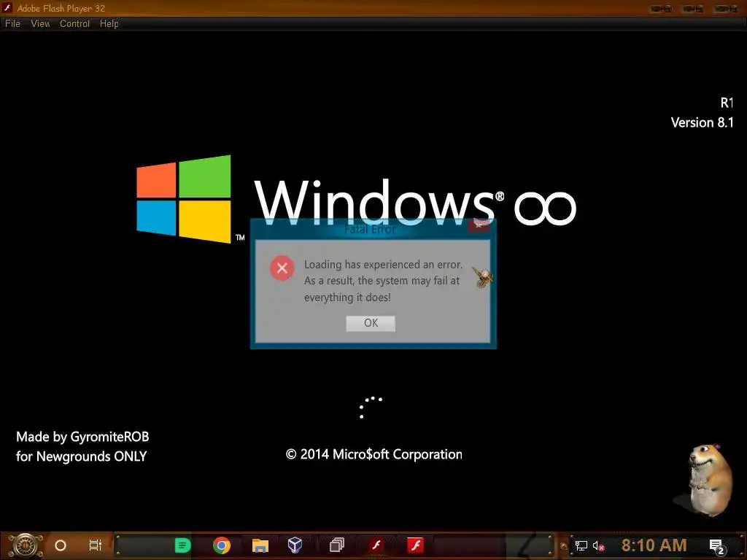Open the View menu

pyautogui.click(x=41, y=24)
